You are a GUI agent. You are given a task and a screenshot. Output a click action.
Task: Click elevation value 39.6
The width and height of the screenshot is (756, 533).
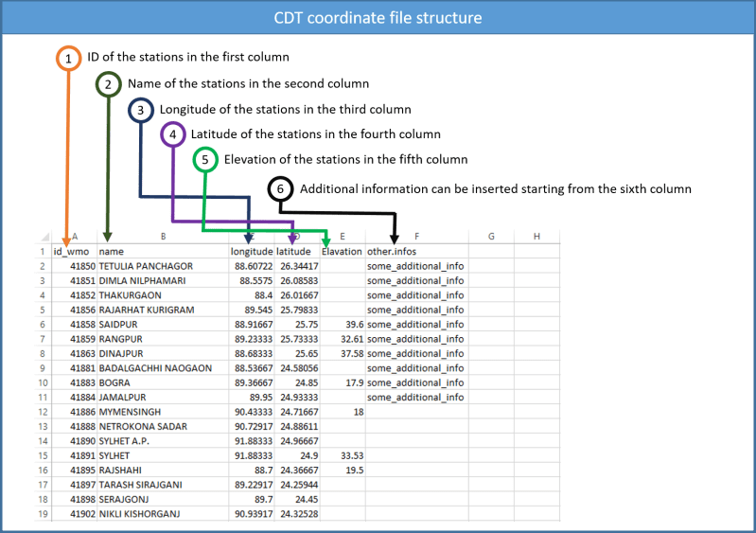(x=343, y=325)
